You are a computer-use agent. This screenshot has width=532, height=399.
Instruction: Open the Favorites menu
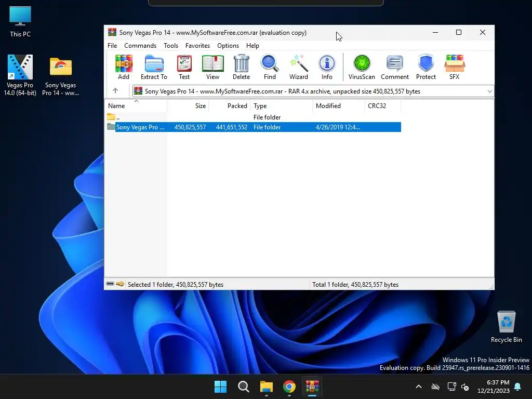(x=197, y=46)
